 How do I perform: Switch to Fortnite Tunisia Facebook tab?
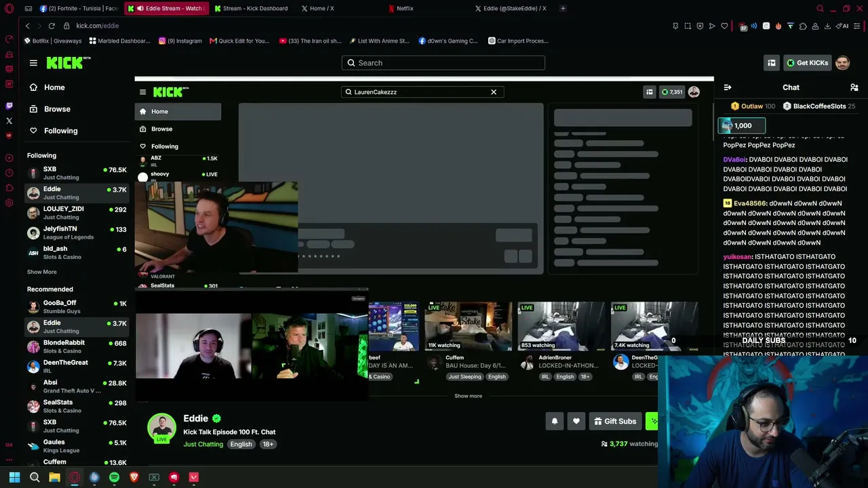pos(79,8)
